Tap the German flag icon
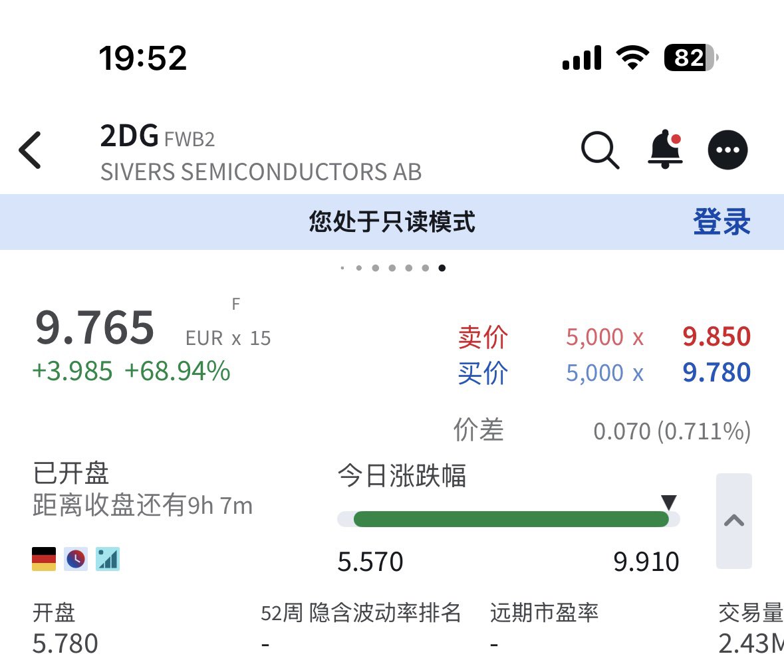The width and height of the screenshot is (784, 672). tap(44, 558)
